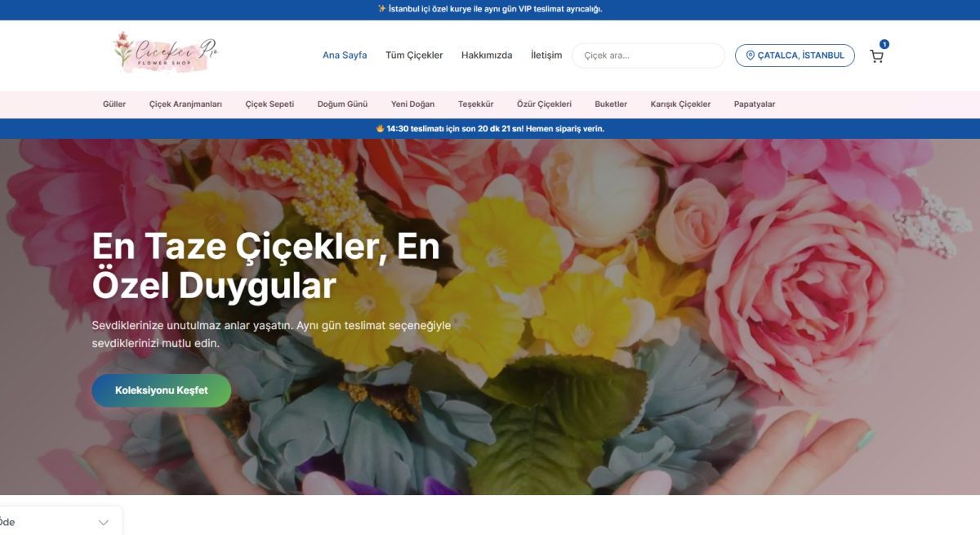Browse the Güller category
Screen dimensions: 980x535
pos(114,105)
